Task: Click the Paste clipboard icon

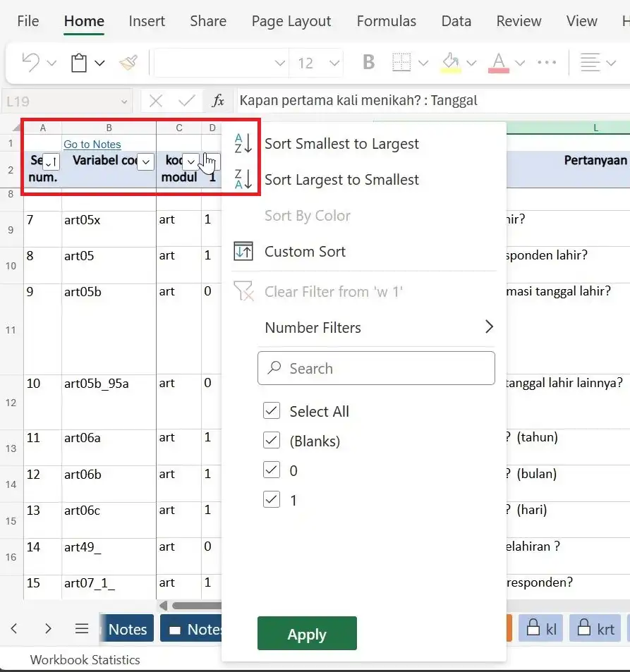Action: click(79, 63)
